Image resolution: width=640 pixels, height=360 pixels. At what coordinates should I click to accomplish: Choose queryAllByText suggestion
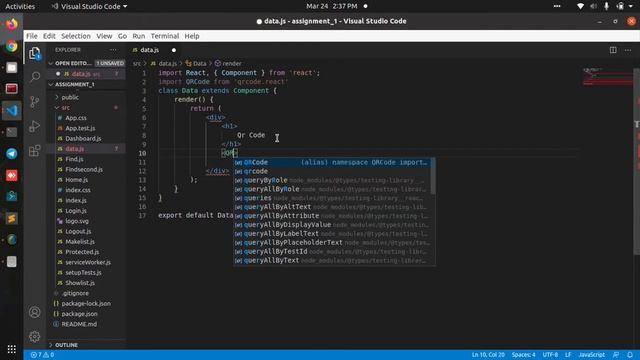coord(331,260)
